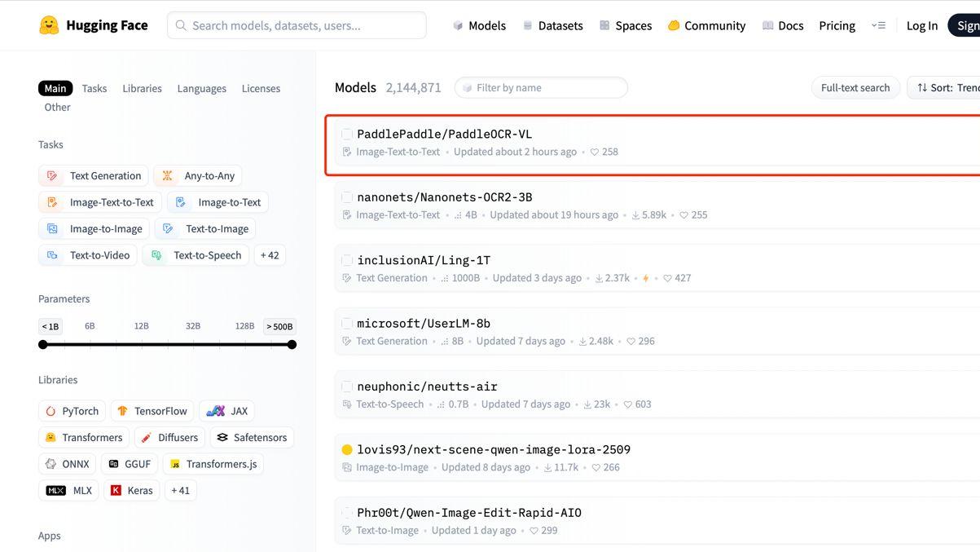
Task: Open the Spaces nav item
Action: (626, 25)
